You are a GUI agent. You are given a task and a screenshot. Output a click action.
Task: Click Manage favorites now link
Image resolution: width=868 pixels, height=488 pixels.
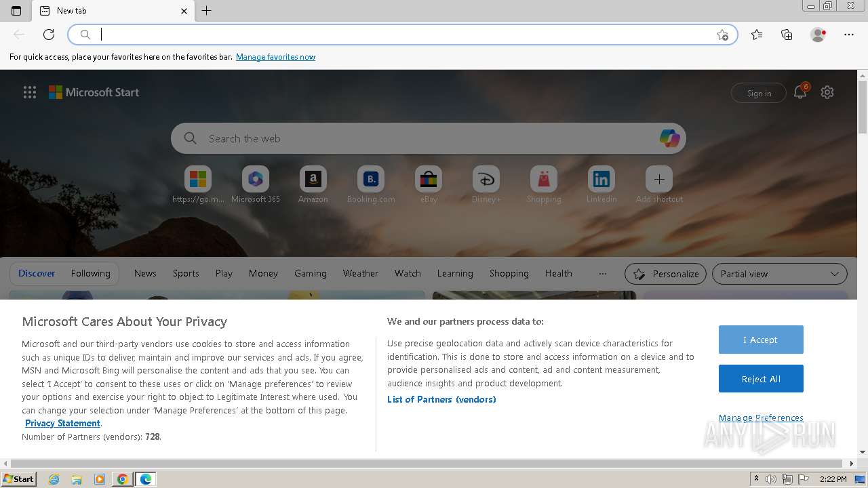point(275,57)
